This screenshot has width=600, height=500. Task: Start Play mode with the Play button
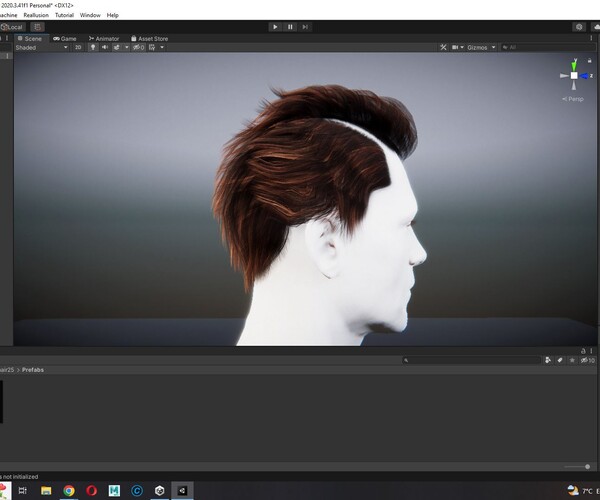275,27
